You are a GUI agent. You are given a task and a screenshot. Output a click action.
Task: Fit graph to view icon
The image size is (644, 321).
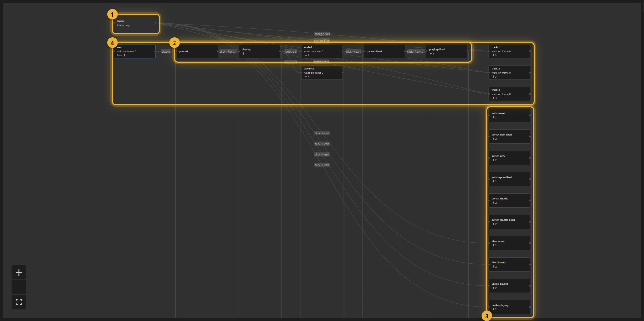[x=19, y=302]
